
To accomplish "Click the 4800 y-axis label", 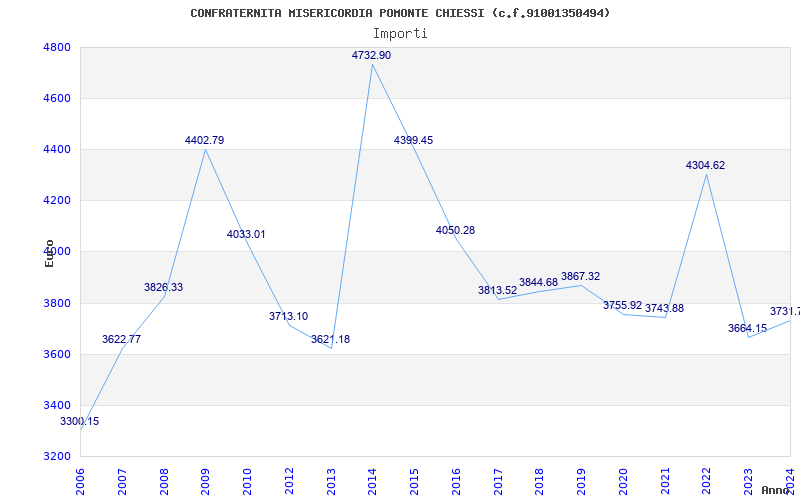I will coord(55,47).
